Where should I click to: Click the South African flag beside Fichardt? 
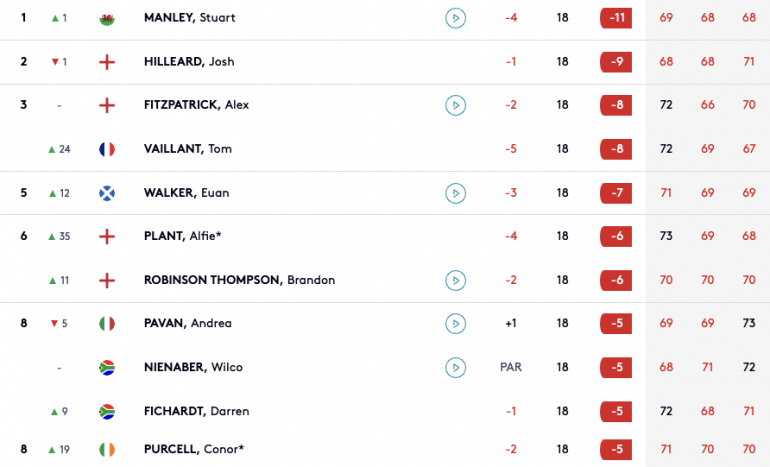(x=107, y=412)
